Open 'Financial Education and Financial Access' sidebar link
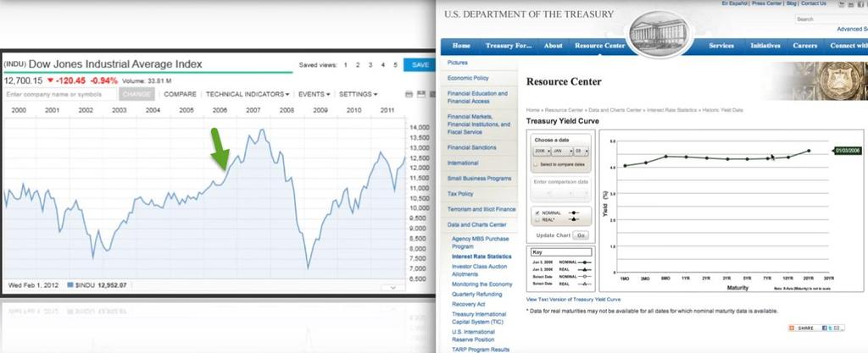 (477, 97)
